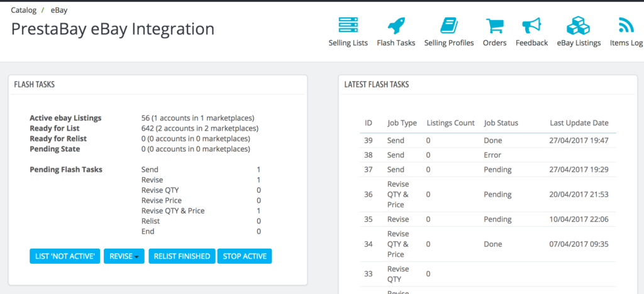Image resolution: width=644 pixels, height=294 pixels.
Task: Click Ready for Relist label
Action: pyautogui.click(x=58, y=139)
